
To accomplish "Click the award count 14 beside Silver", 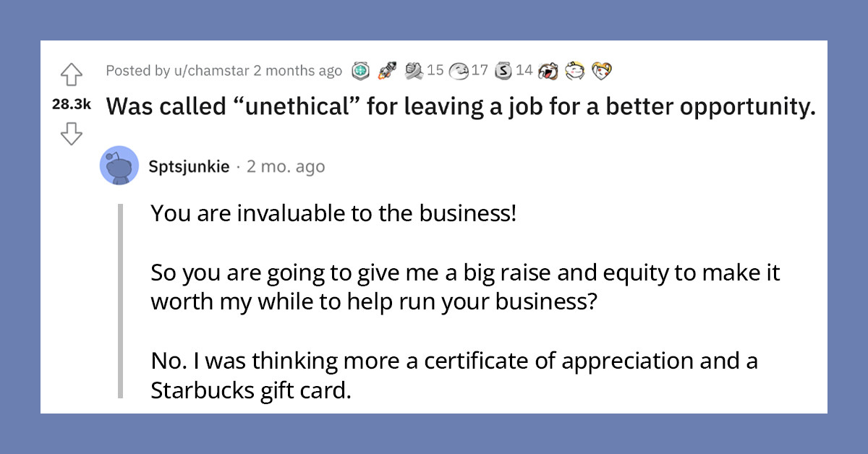I will coord(526,71).
